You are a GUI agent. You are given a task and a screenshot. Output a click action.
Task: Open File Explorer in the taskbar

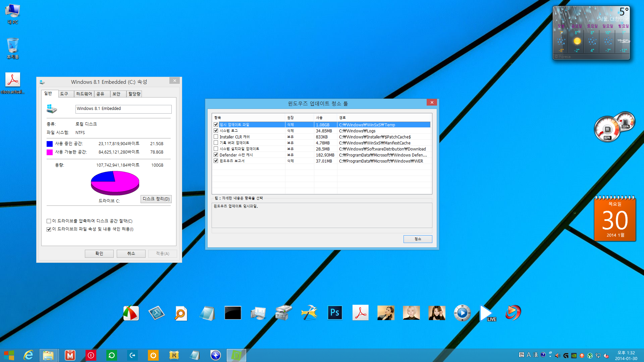click(x=49, y=355)
